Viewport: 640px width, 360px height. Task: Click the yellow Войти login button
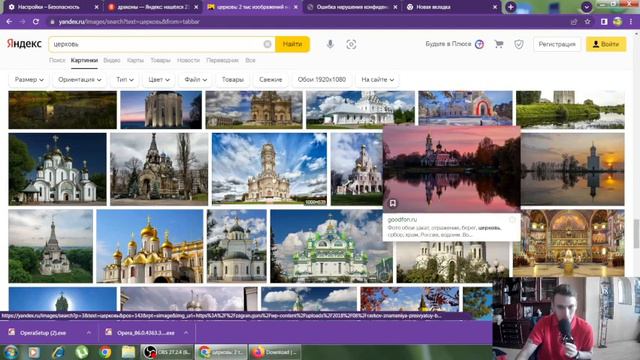point(606,44)
